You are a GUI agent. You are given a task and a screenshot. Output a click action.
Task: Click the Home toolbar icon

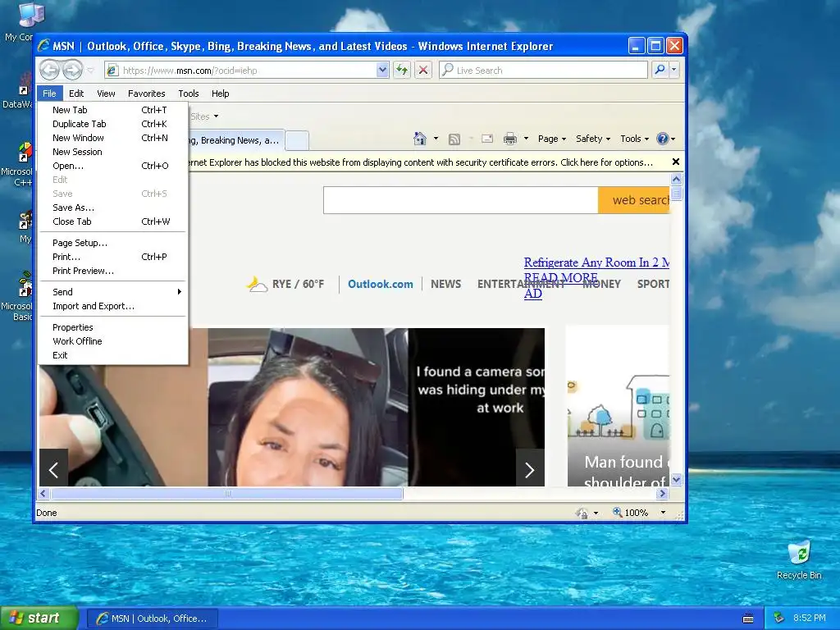tap(419, 139)
